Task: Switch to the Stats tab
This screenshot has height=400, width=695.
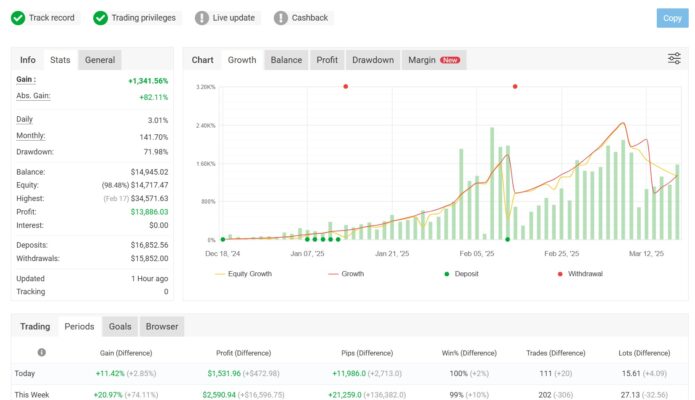Action: point(60,60)
